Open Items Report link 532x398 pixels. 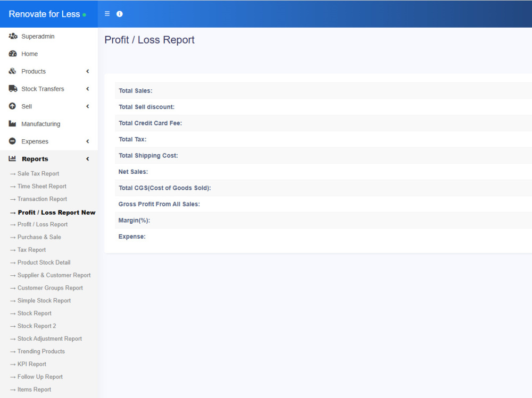(34, 389)
